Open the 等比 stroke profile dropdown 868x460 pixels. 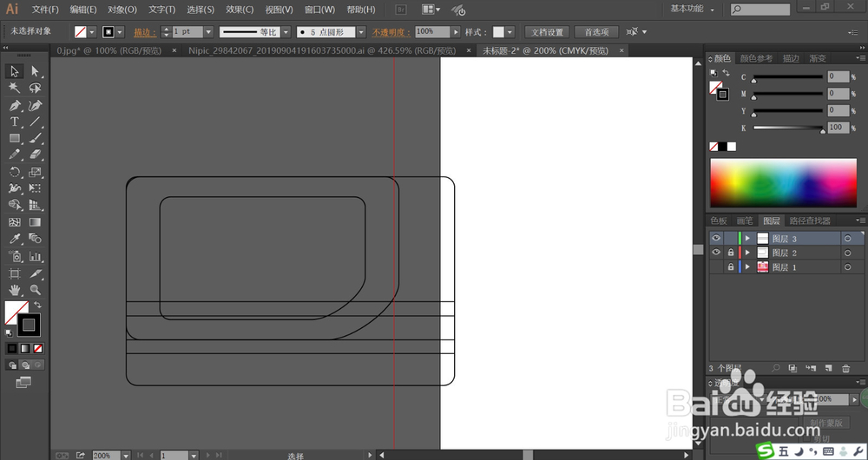coord(286,32)
